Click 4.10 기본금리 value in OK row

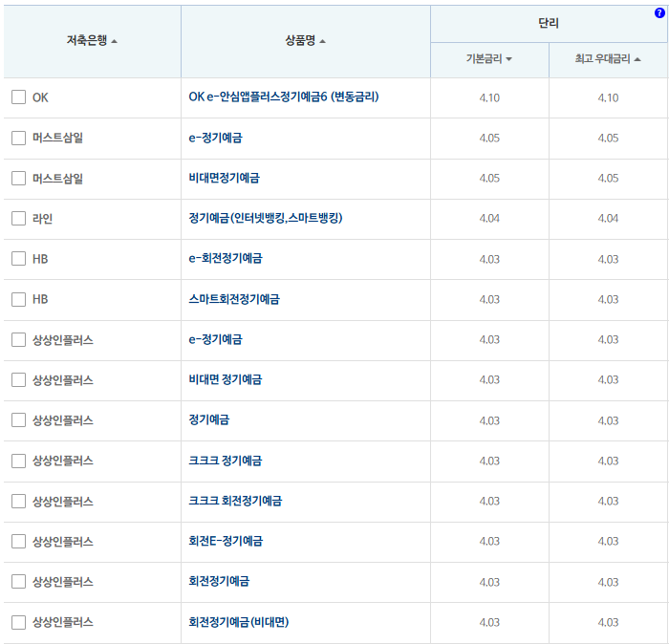click(489, 97)
